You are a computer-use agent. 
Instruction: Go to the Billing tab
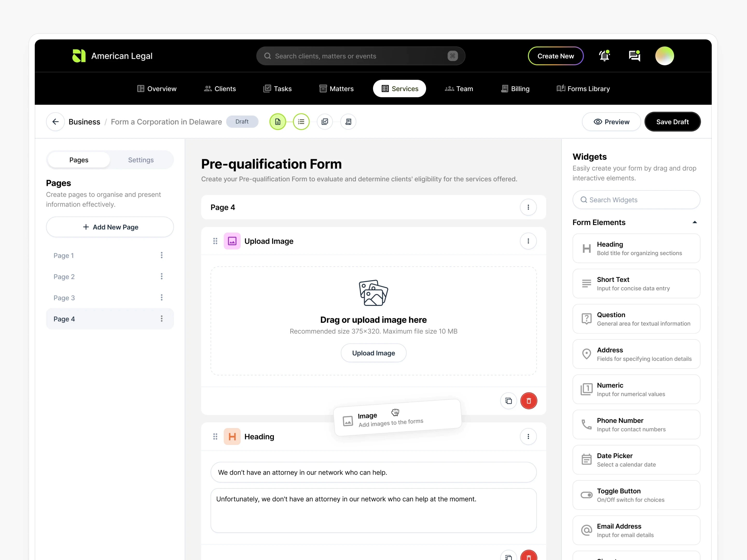click(515, 88)
